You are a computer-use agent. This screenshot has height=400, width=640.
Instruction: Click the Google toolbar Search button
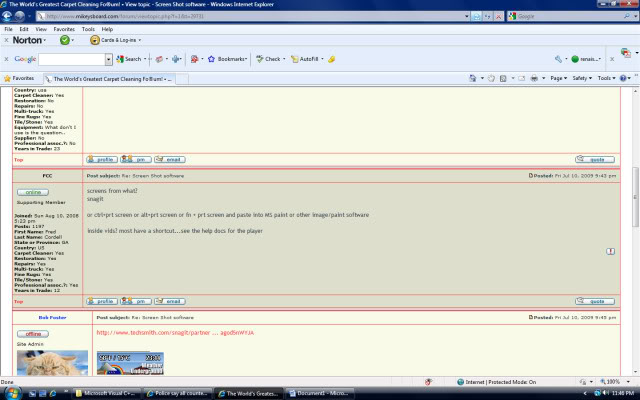(x=129, y=59)
